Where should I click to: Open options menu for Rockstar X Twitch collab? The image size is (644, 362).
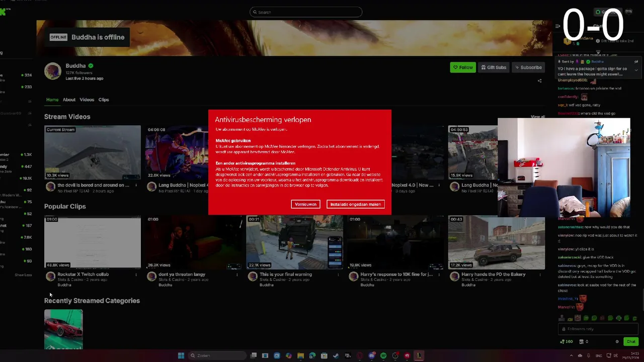point(136,275)
